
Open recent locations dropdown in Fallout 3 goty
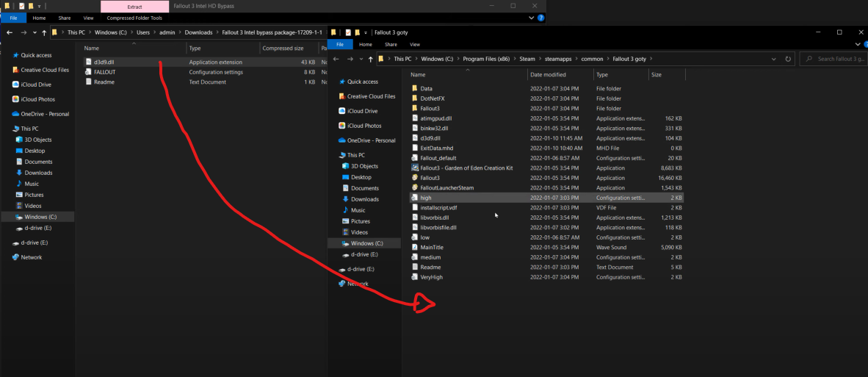(x=361, y=60)
